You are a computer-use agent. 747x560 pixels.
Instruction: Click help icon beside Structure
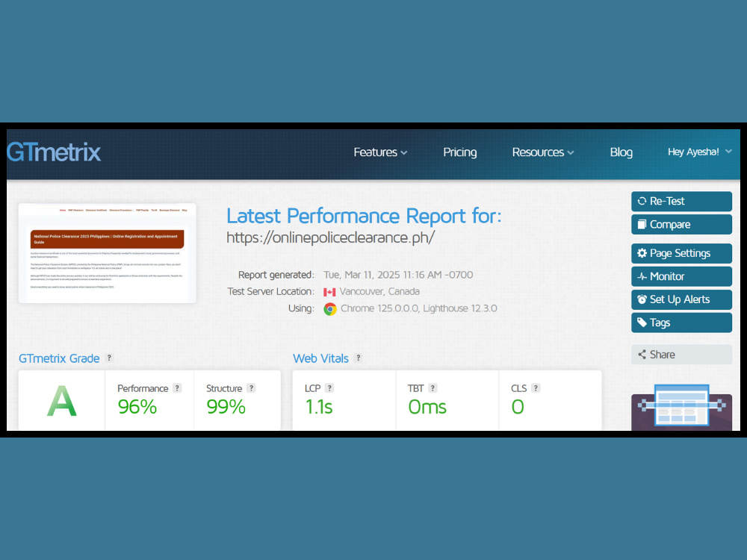(x=251, y=388)
